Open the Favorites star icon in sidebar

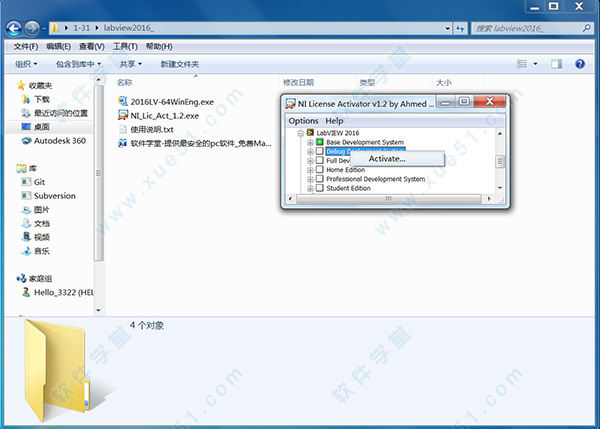(x=21, y=85)
